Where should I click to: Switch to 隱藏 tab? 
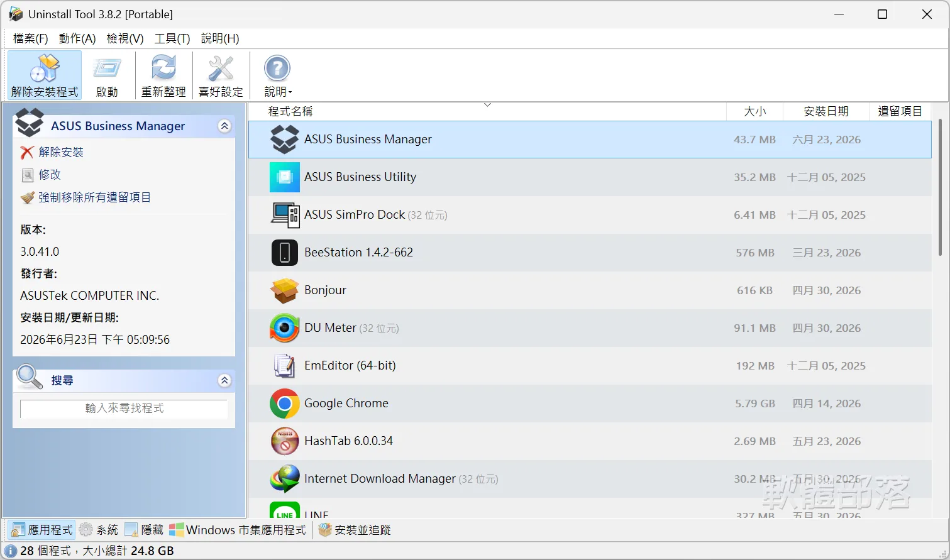[x=144, y=530]
